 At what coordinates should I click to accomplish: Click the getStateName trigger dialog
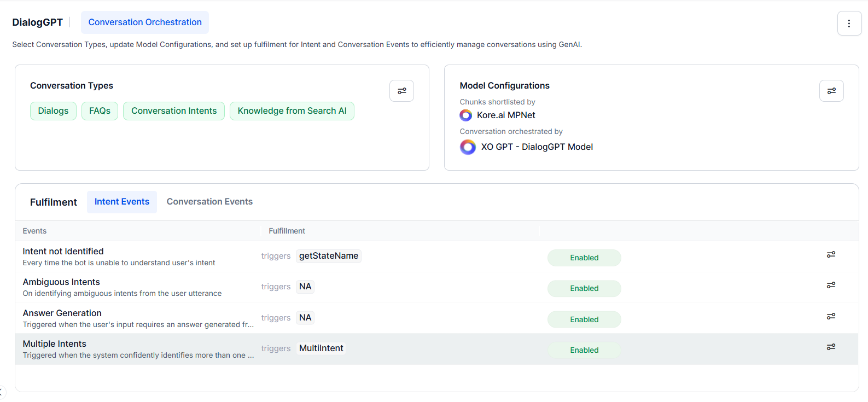click(x=328, y=256)
